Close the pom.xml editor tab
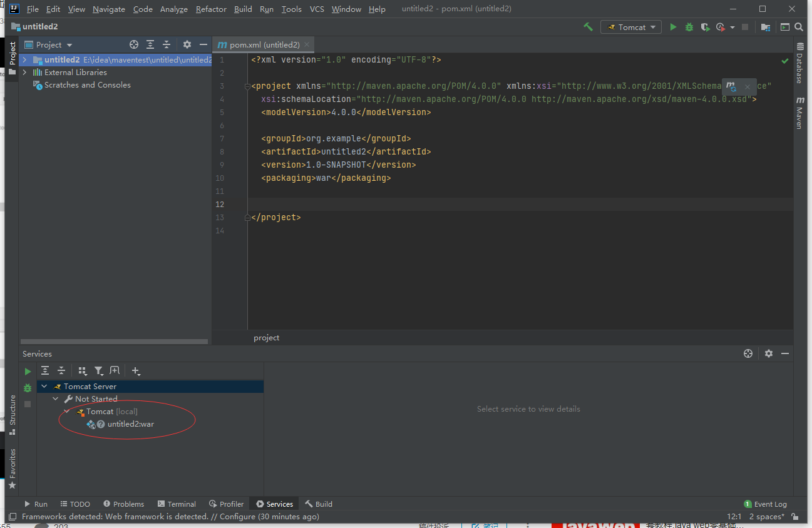 (x=306, y=44)
